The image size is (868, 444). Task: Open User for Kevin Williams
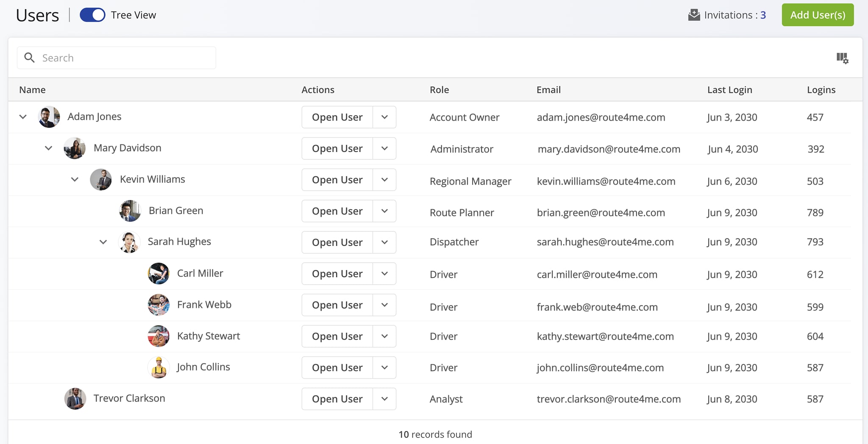[337, 180]
